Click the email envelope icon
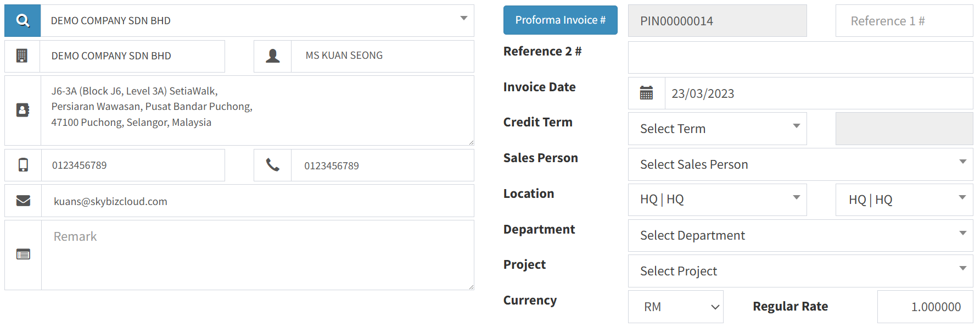The image size is (980, 332). click(23, 201)
